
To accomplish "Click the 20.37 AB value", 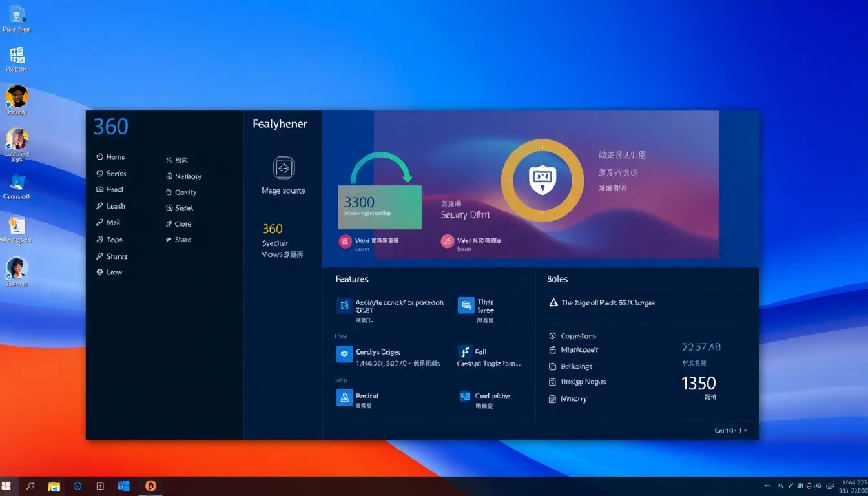I will point(702,347).
